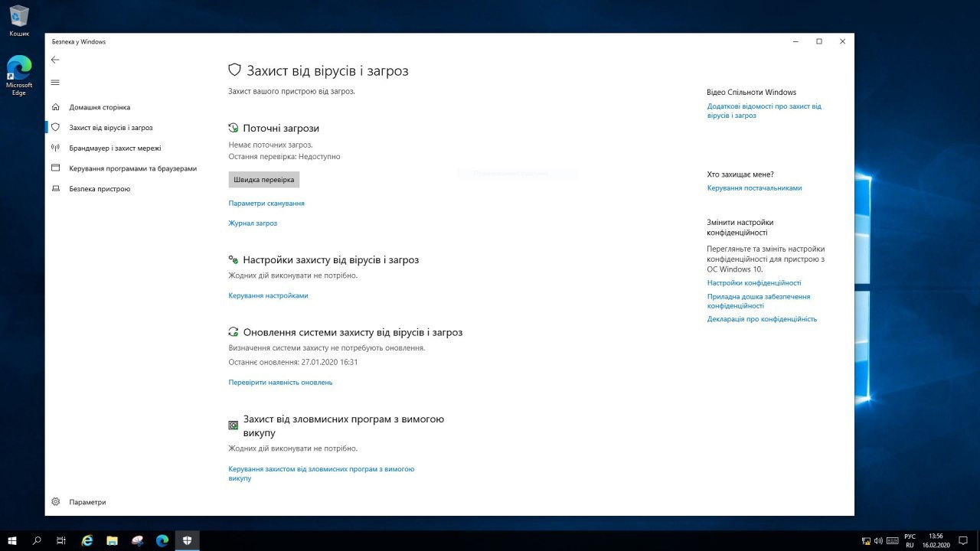980x551 pixels.
Task: Click the Оновлення системи захисту refresh icon
Action: click(234, 332)
